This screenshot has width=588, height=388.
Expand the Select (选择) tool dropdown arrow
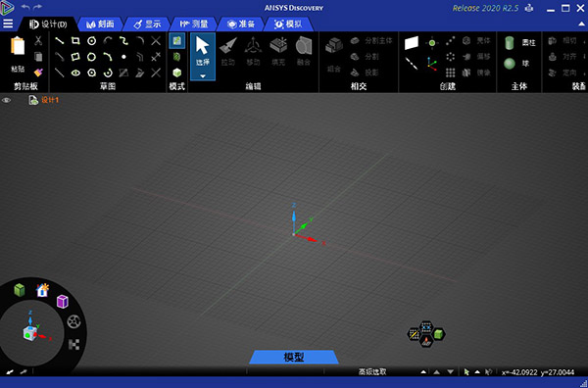pyautogui.click(x=203, y=76)
